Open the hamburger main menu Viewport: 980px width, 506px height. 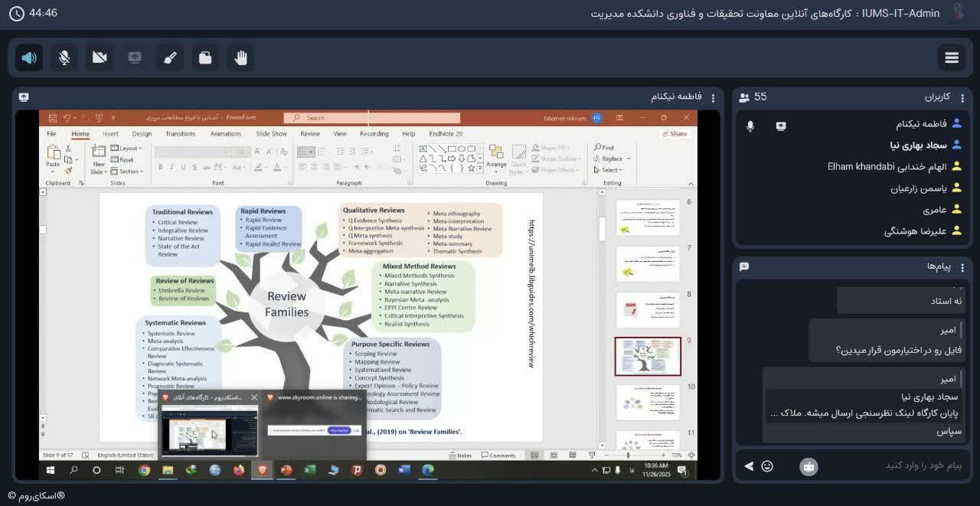tap(952, 58)
